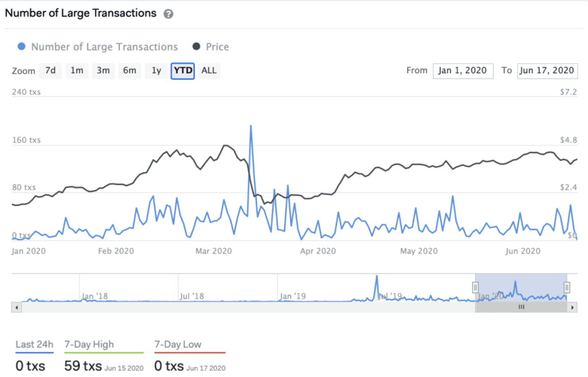Toggle the Price series in legend

[x=211, y=47]
